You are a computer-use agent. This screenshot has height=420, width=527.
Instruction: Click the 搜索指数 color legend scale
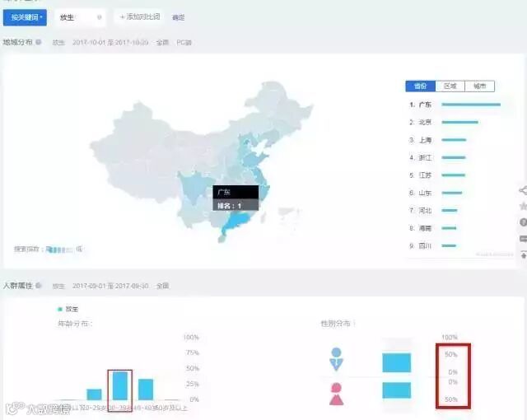coord(59,250)
